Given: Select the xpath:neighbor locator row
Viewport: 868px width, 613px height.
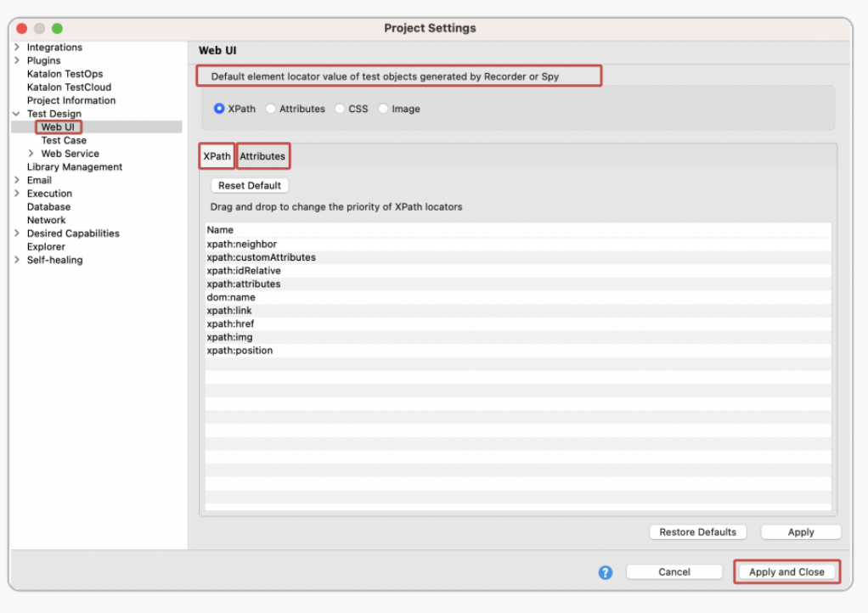Looking at the screenshot, I should point(240,243).
